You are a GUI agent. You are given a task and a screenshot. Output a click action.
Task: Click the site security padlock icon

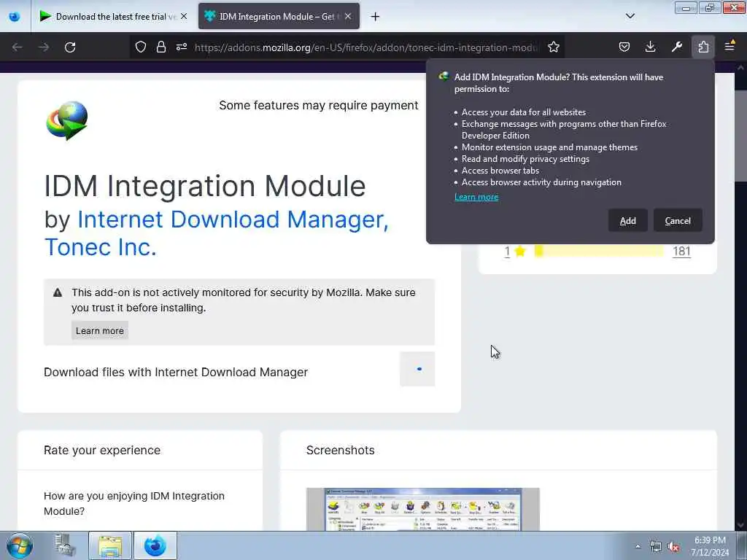point(161,47)
